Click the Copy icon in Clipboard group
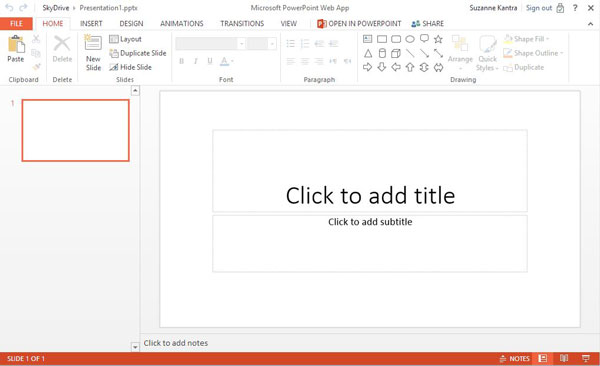The width and height of the screenshot is (600, 366). click(x=36, y=53)
